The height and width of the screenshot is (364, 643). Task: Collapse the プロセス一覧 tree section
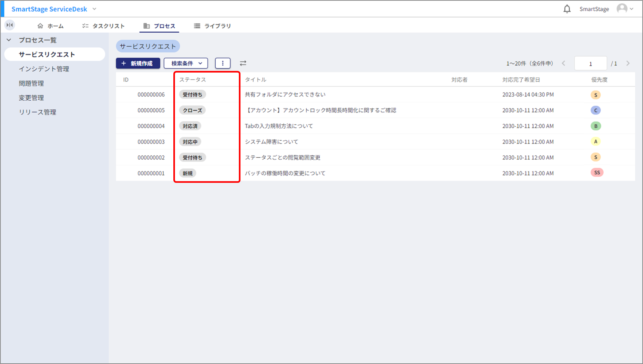point(9,40)
